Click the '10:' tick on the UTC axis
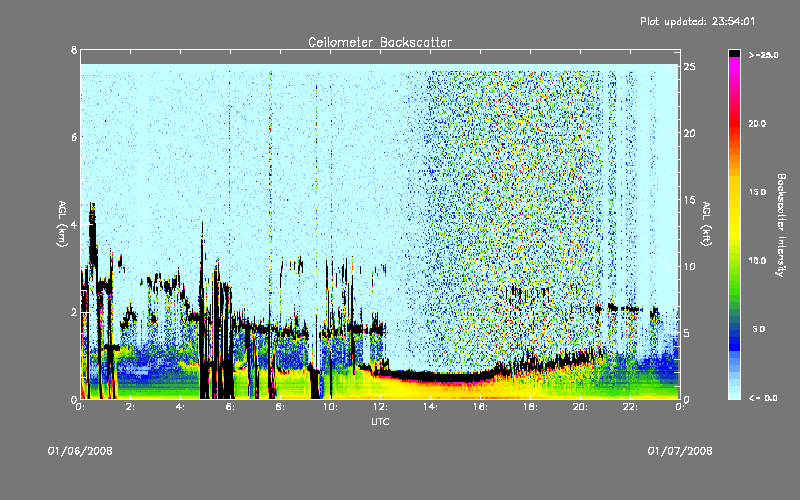Viewport: 800px width, 500px height. [330, 407]
